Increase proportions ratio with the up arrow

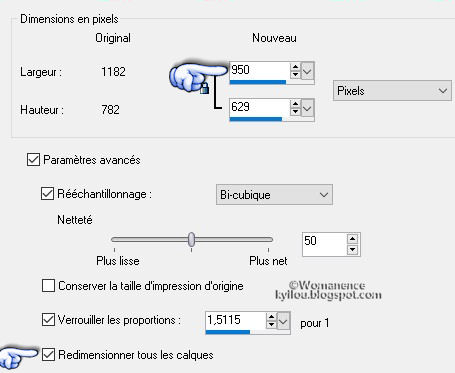click(272, 317)
